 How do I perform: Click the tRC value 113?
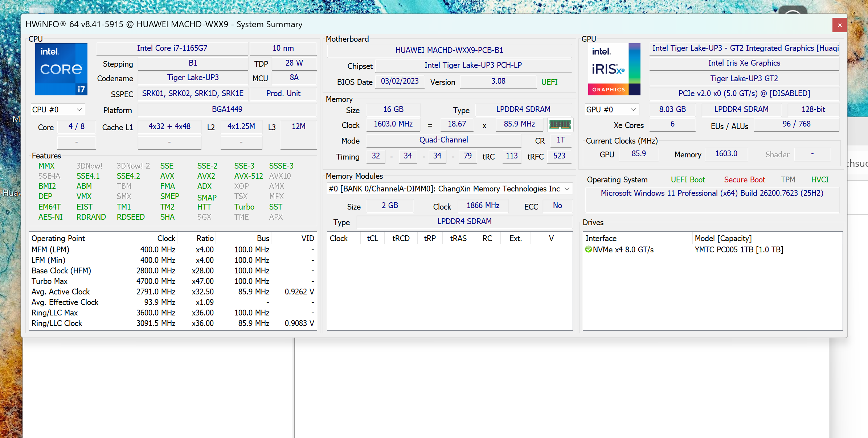click(x=512, y=156)
